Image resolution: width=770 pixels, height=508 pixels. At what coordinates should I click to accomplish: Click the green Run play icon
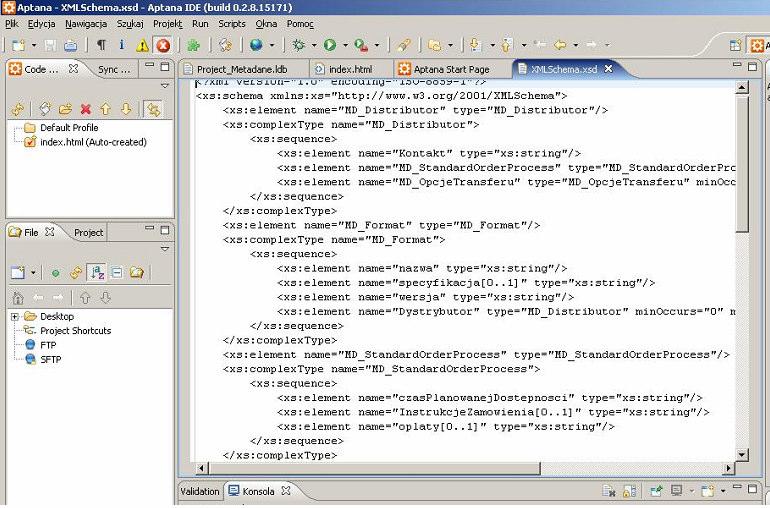pos(330,45)
